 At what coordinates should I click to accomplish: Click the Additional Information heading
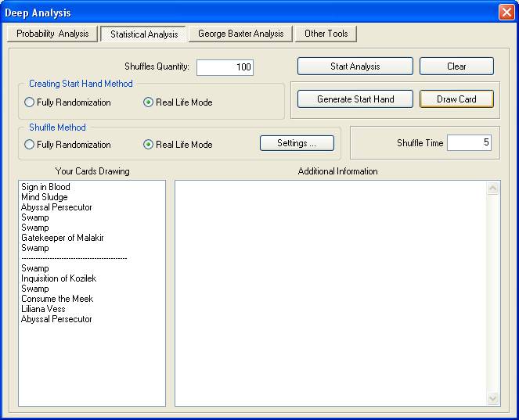[337, 171]
